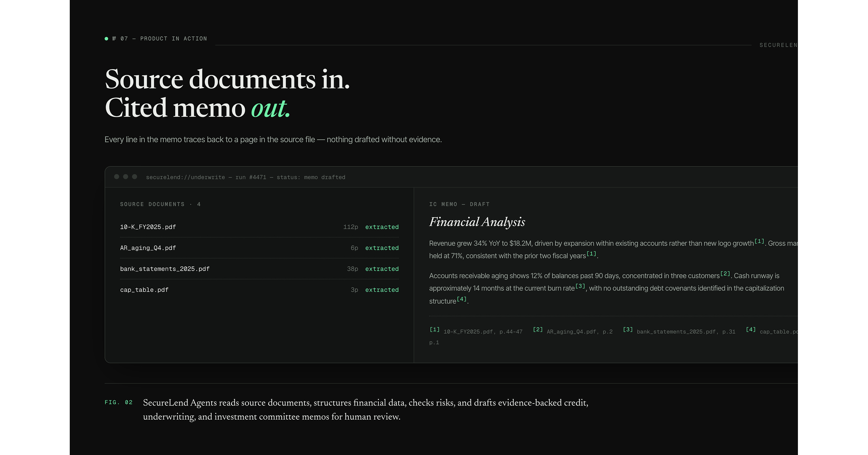This screenshot has height=455, width=868.
Task: Click citation [3] after 'current burn rate'
Action: pos(580,286)
